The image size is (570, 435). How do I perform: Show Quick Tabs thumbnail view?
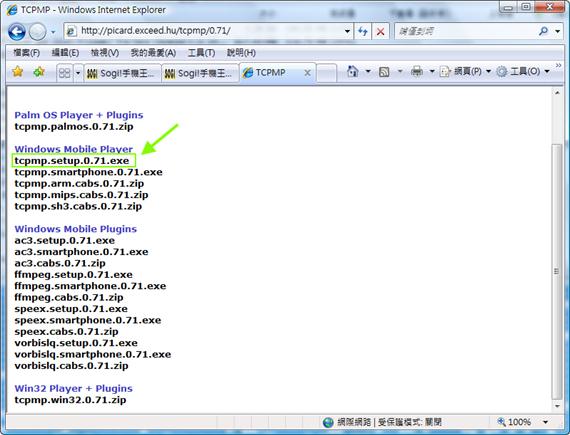(x=65, y=73)
